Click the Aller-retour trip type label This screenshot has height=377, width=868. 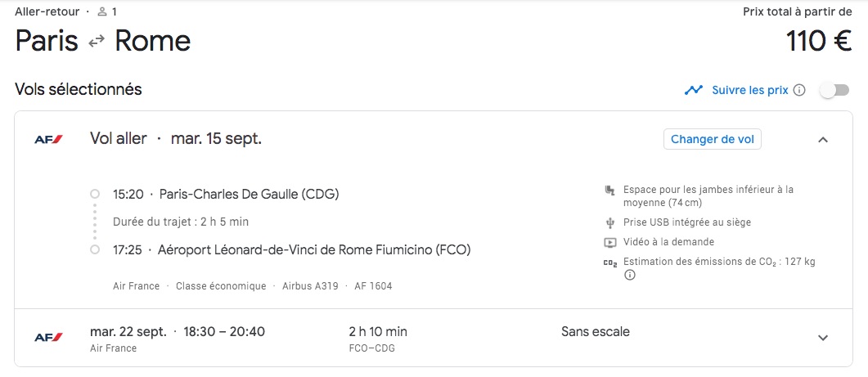point(47,11)
